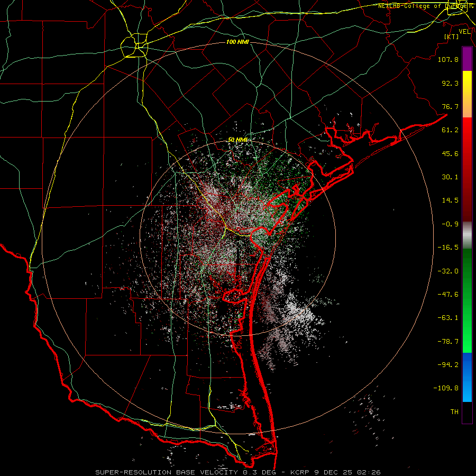Click the [KT] units label
The image size is (476, 476).
pos(452,36)
